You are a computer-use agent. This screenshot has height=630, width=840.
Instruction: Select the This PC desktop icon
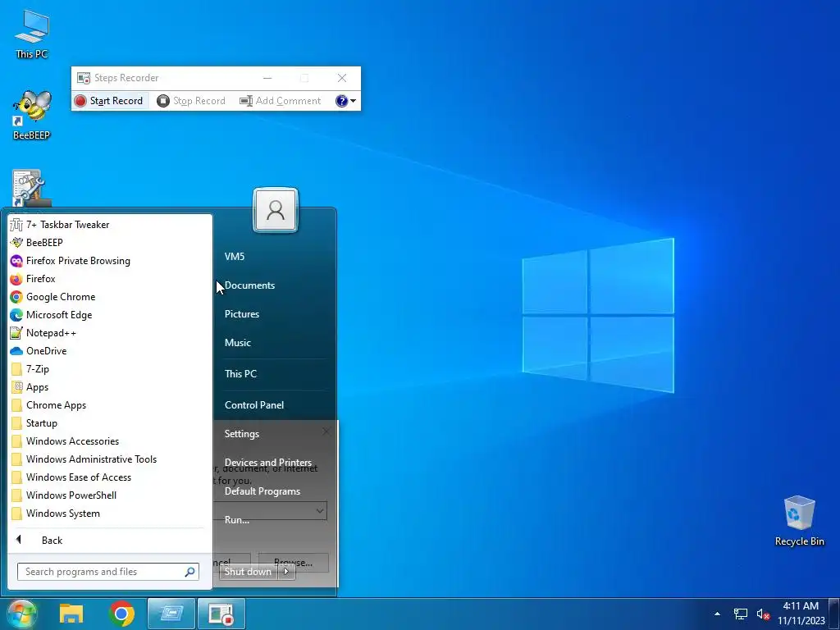pos(32,34)
